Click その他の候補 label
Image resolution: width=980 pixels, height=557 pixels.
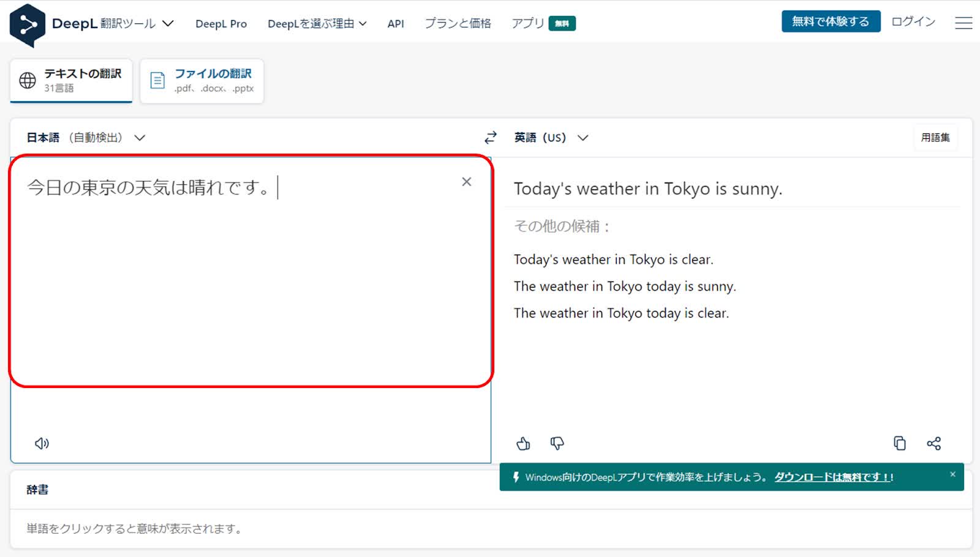coord(562,226)
